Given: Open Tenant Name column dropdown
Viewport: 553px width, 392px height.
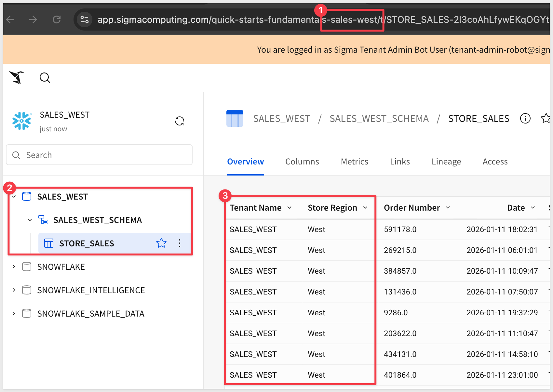Looking at the screenshot, I should (x=289, y=208).
